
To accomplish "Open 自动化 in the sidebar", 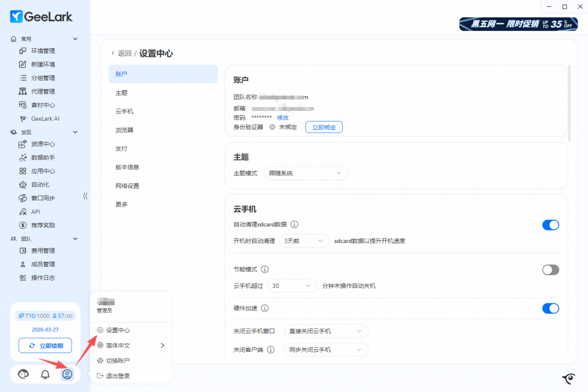I will (x=40, y=185).
